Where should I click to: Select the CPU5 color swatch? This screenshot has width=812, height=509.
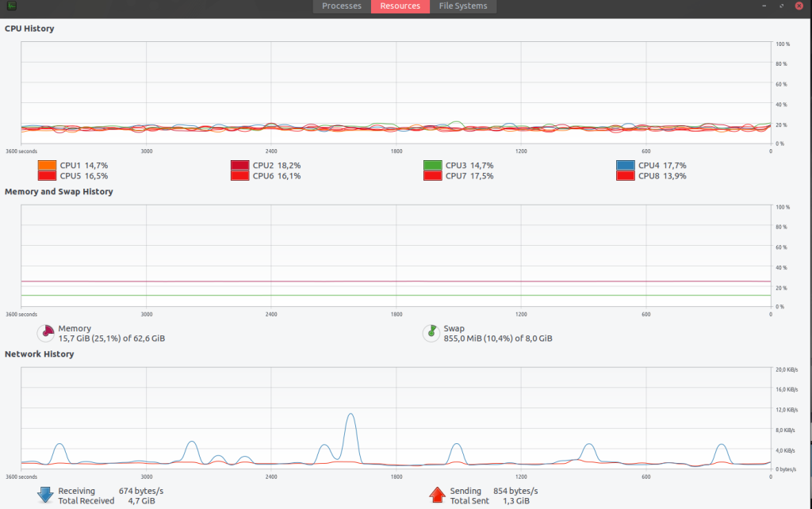pyautogui.click(x=47, y=176)
